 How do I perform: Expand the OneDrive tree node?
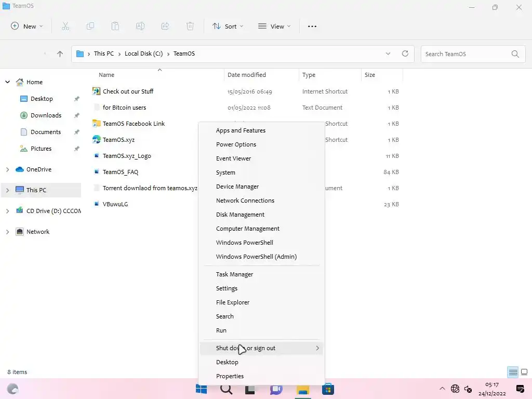[7, 169]
